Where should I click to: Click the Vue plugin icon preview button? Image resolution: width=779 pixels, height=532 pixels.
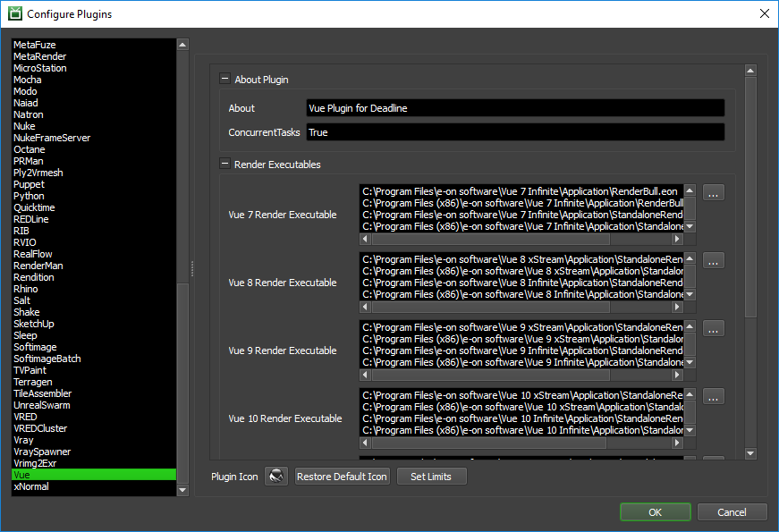pos(276,477)
